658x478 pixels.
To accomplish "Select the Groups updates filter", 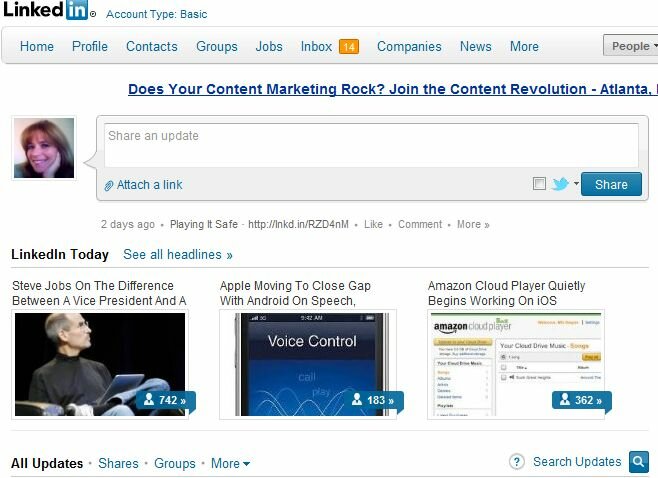I will (175, 463).
